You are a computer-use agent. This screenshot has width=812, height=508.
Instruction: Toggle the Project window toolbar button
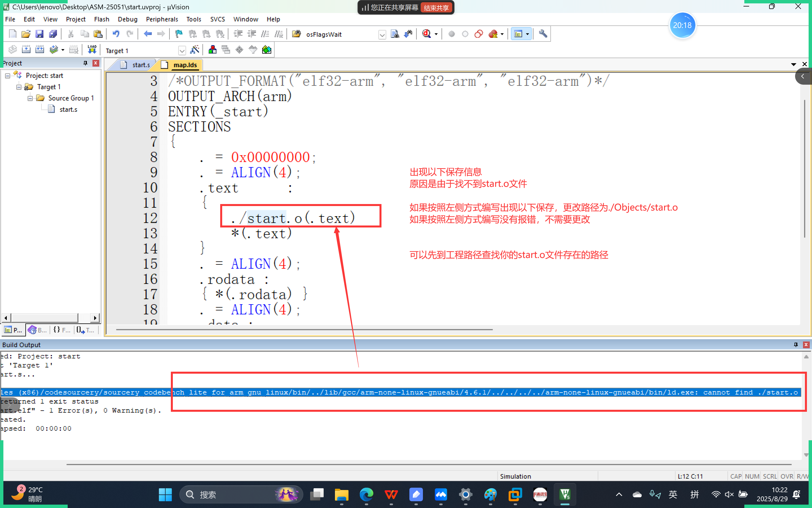click(x=518, y=34)
